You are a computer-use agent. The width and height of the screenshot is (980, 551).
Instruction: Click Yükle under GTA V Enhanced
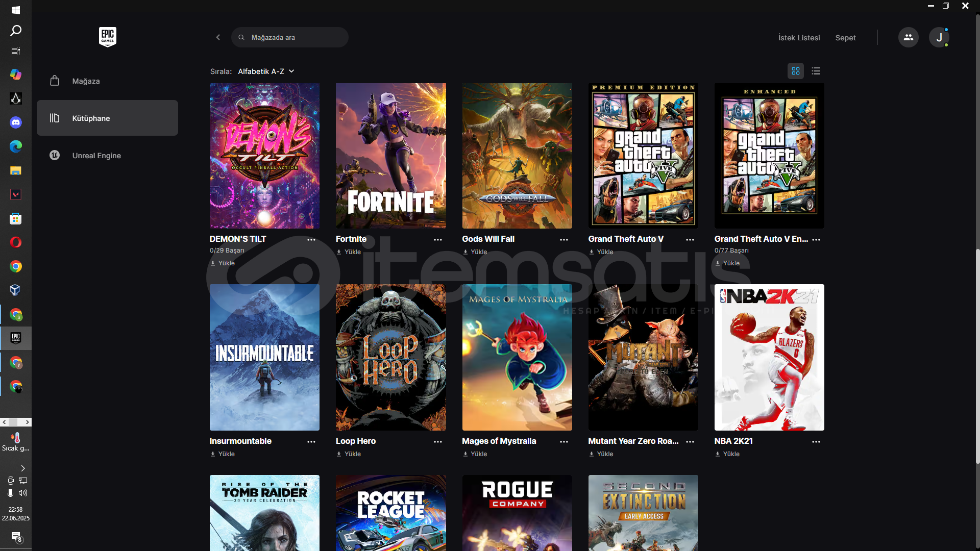(x=727, y=263)
